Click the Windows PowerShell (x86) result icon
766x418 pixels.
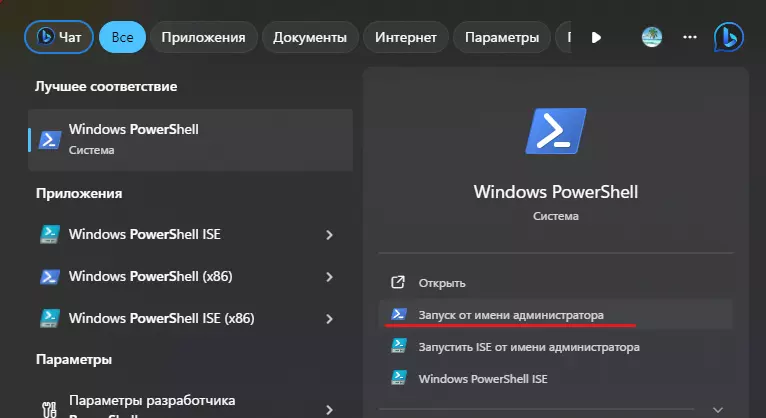(49, 277)
